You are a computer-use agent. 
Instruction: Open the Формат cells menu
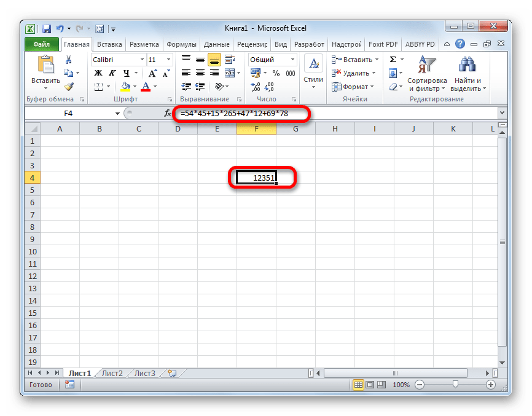tap(352, 87)
